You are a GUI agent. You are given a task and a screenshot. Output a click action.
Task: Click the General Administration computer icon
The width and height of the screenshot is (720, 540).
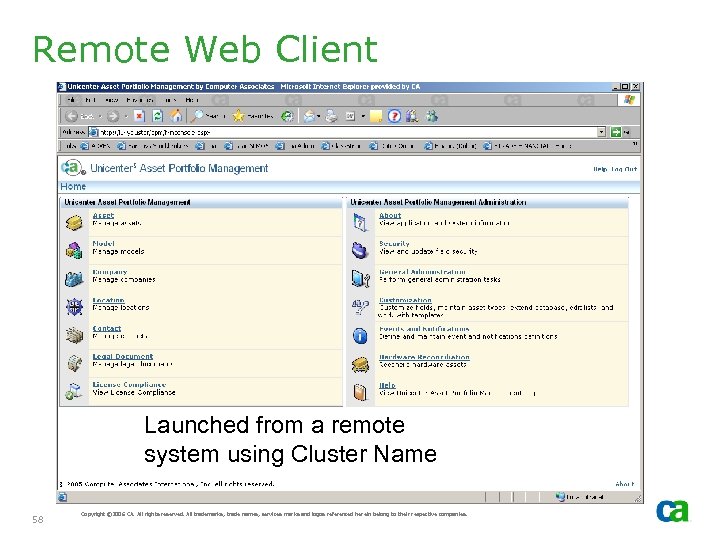pos(360,279)
